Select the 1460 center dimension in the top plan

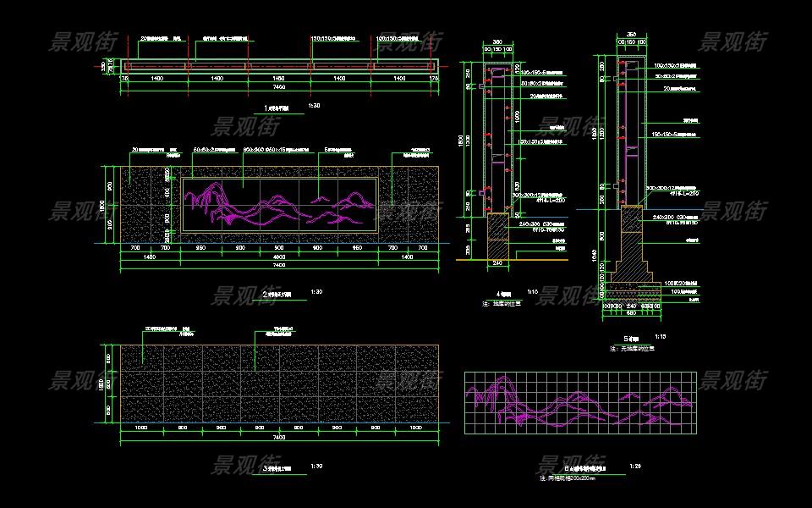point(279,78)
